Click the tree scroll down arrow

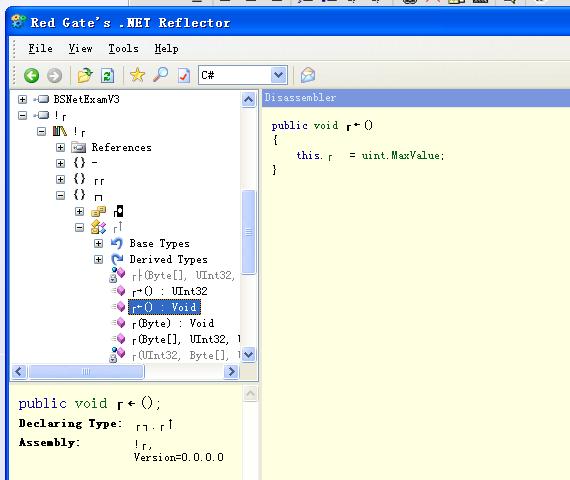[x=248, y=354]
